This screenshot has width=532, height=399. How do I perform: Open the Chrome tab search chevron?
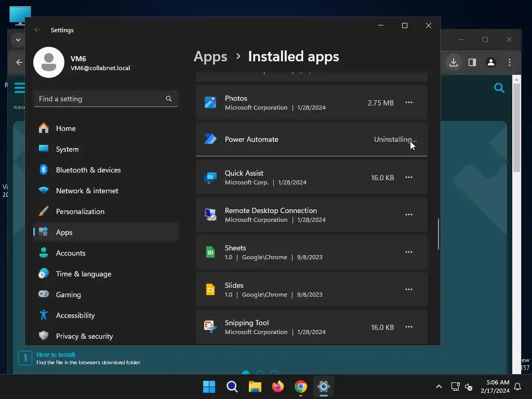18,40
